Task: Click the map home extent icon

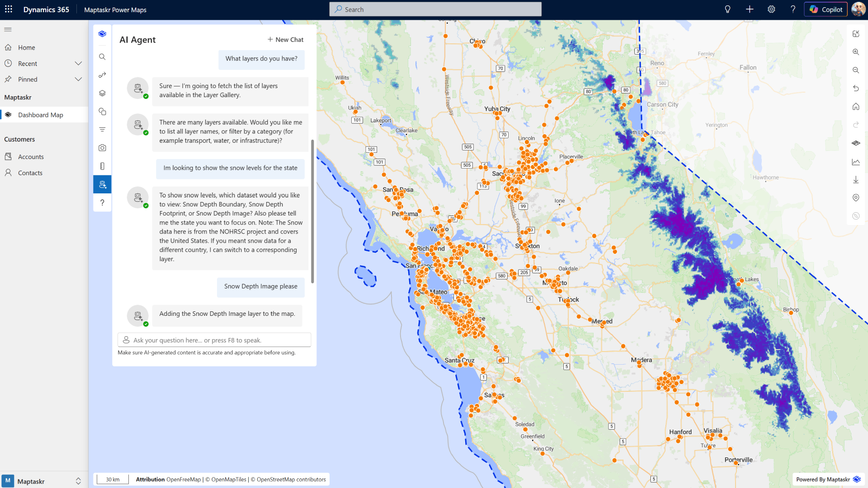Action: [x=856, y=107]
